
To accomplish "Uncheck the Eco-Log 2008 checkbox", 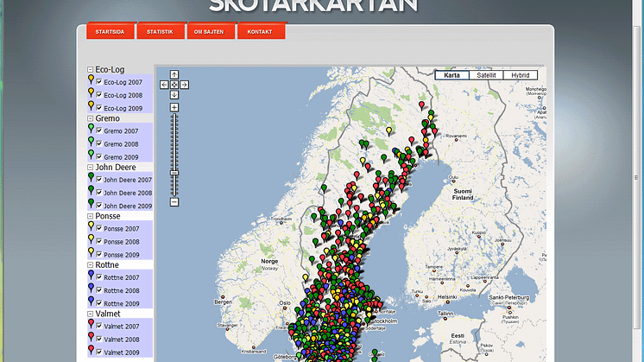I will click(x=99, y=95).
